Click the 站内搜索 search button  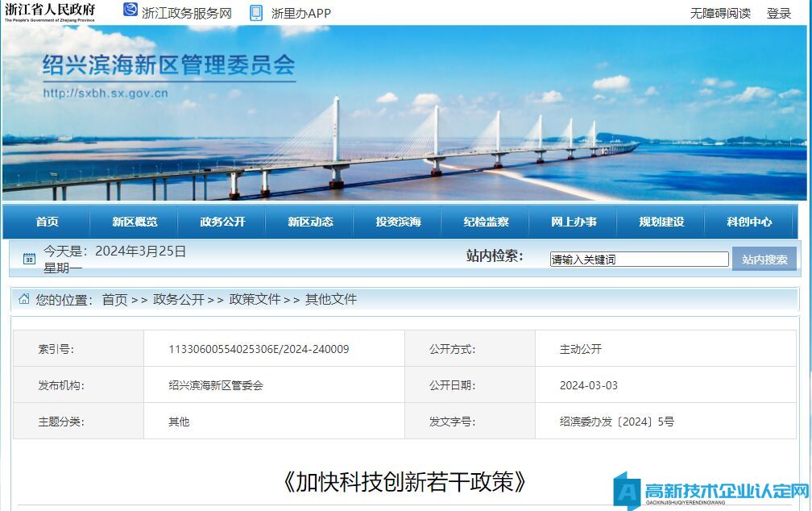pyautogui.click(x=764, y=259)
